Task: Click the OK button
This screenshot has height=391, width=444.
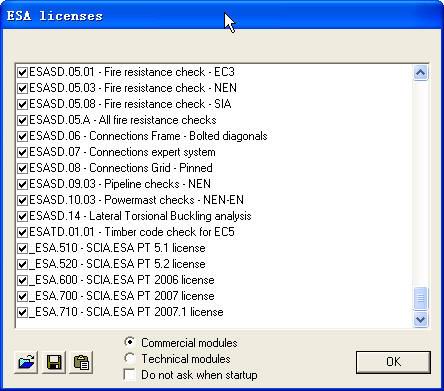Action: (x=393, y=362)
